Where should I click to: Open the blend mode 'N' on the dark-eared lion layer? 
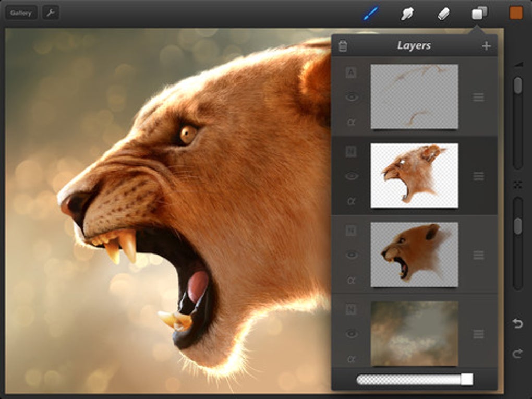click(x=352, y=231)
